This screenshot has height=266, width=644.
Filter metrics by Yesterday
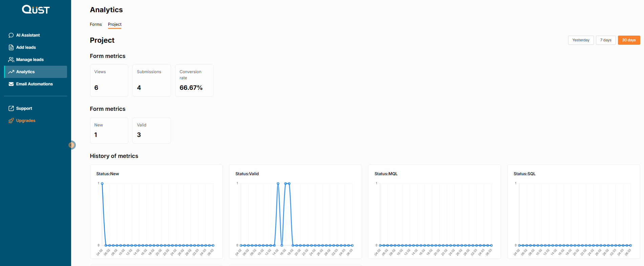point(581,40)
